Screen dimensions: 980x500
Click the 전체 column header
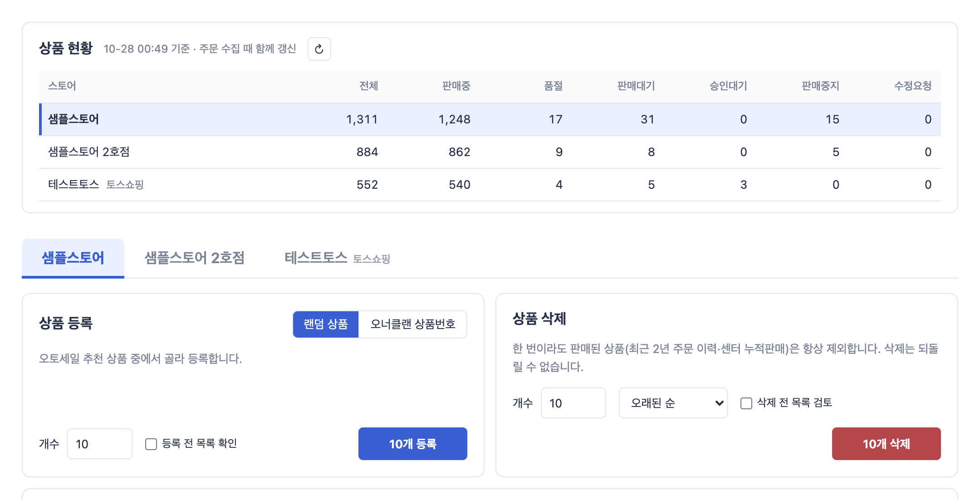(x=369, y=86)
